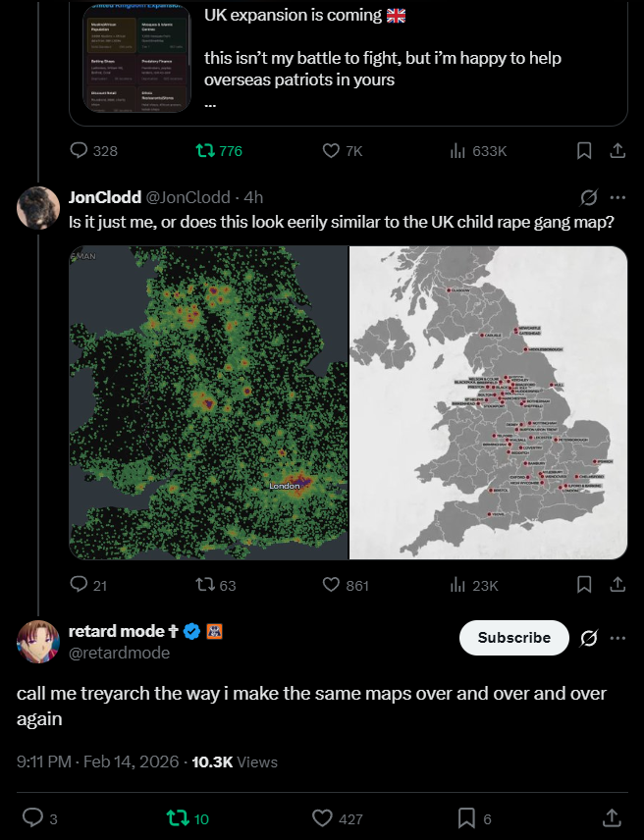Share the main post at the bottom
Viewport: 644px width, 840px height.
[611, 817]
